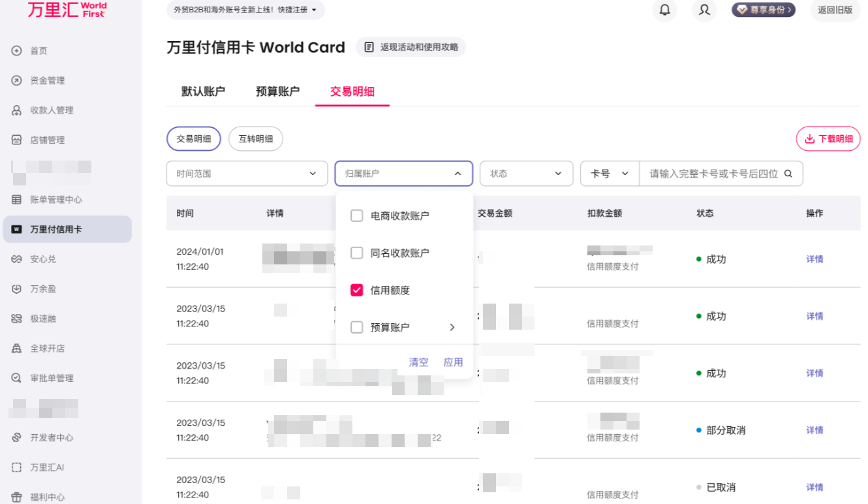Switch to the 预算账户 tab
868x504 pixels.
pos(277,91)
